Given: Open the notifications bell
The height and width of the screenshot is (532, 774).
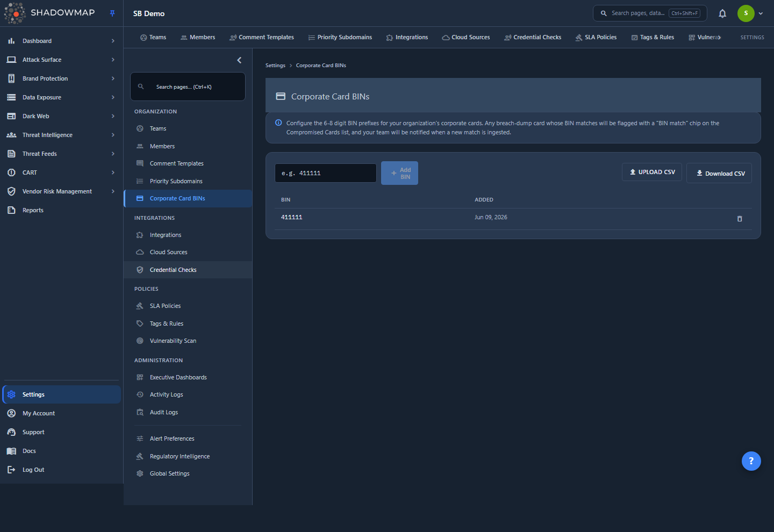Looking at the screenshot, I should pyautogui.click(x=722, y=13).
